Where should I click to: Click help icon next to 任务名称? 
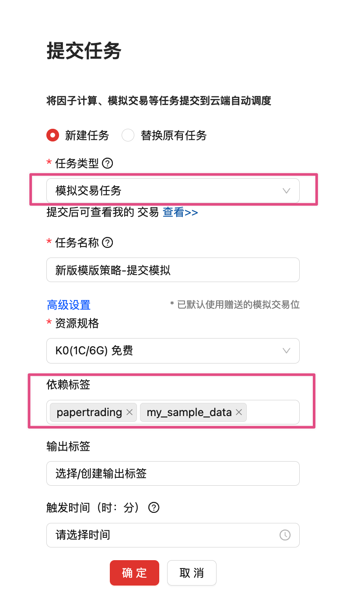pyautogui.click(x=108, y=243)
